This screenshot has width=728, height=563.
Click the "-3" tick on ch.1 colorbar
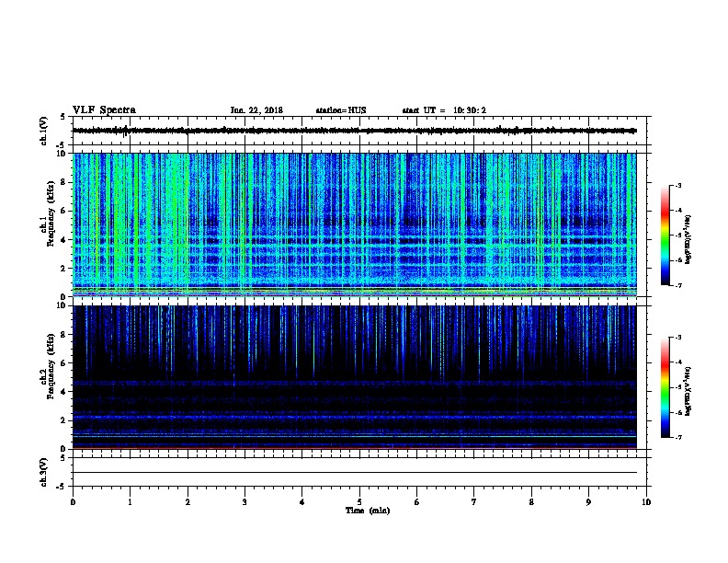(678, 185)
